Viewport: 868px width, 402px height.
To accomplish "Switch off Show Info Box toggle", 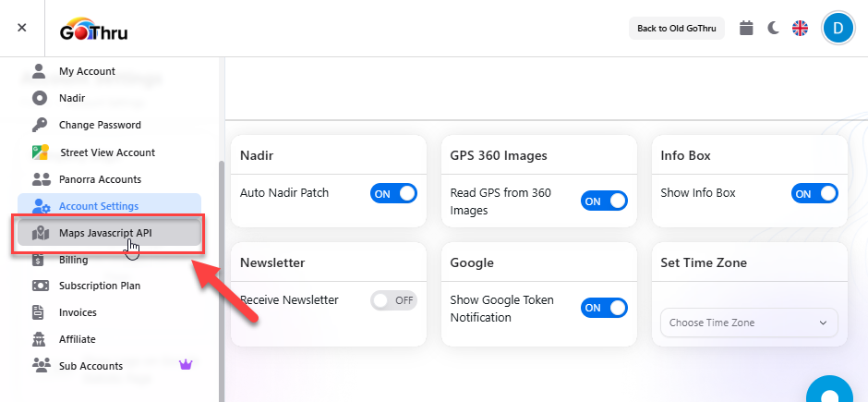I will pos(814,193).
